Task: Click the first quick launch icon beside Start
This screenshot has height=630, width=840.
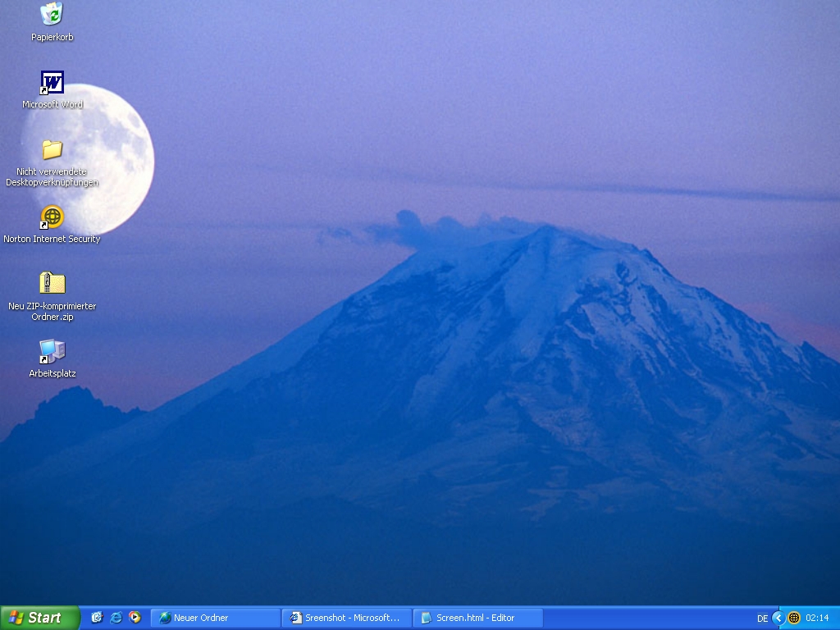Action: (97, 618)
